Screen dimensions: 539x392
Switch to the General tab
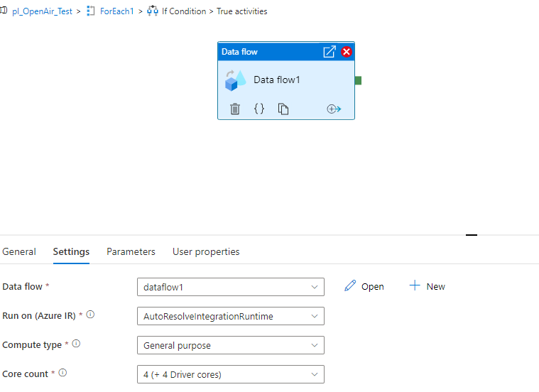click(19, 251)
